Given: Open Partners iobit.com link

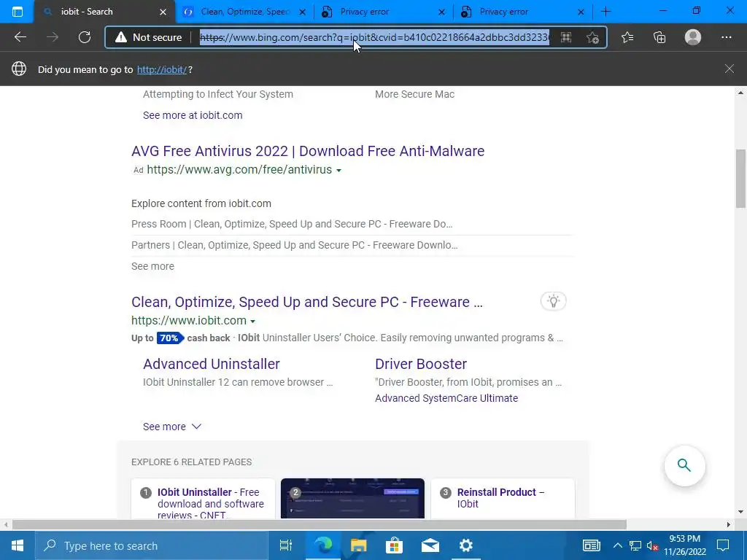Looking at the screenshot, I should tap(295, 245).
